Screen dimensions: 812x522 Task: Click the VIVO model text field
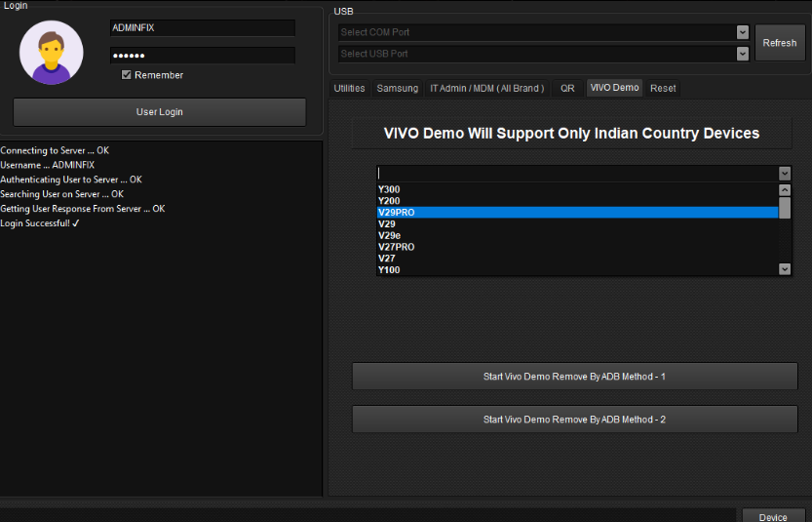point(577,173)
